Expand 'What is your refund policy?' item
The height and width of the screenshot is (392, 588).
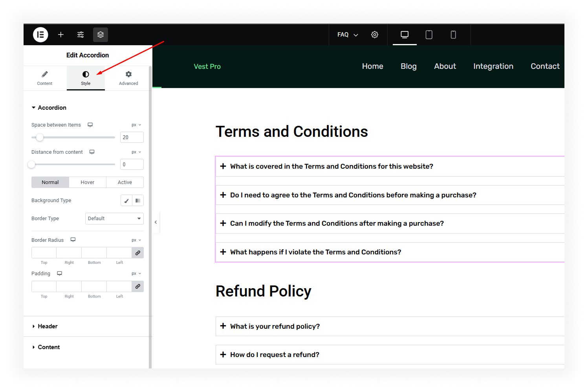pyautogui.click(x=390, y=326)
